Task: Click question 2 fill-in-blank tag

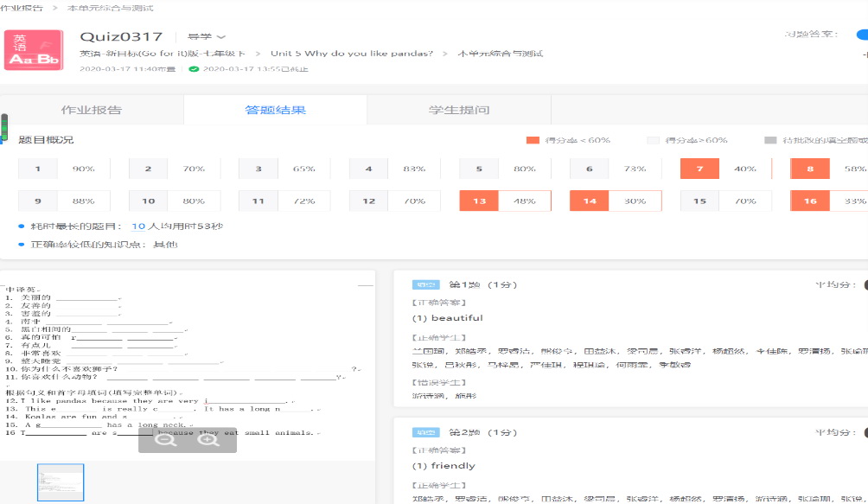Action: 424,432
